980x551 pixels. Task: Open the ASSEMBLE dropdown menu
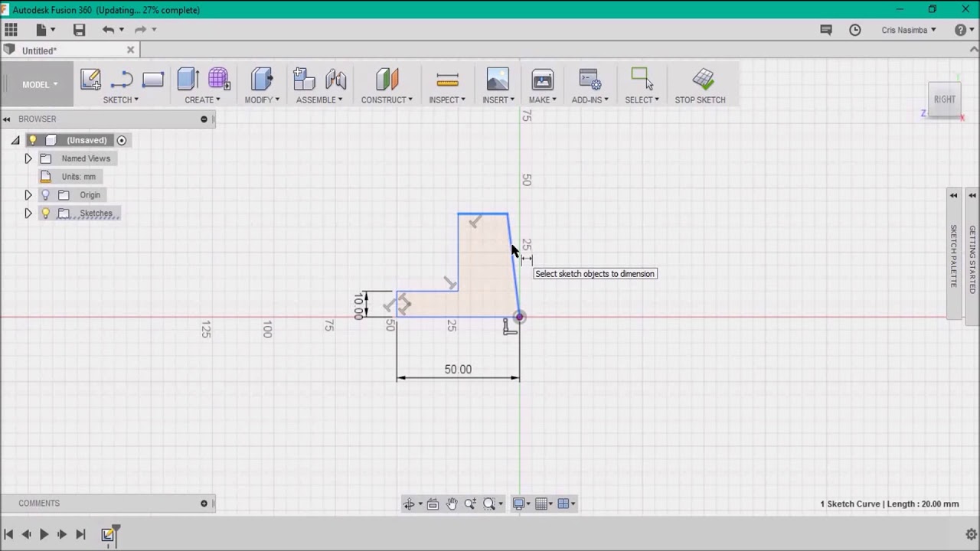[x=319, y=99]
